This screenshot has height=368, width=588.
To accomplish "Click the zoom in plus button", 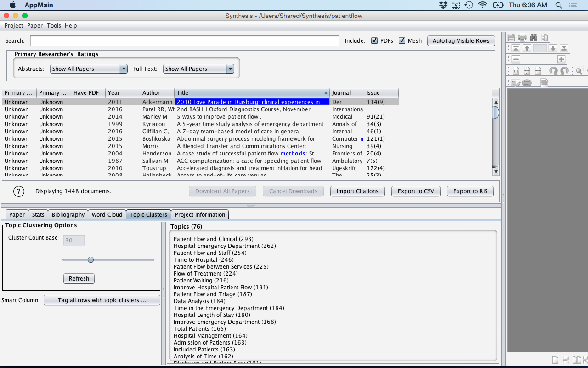I will pyautogui.click(x=561, y=59).
